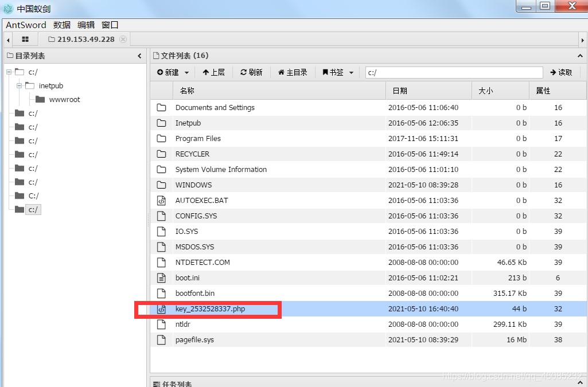The width and height of the screenshot is (588, 387).
Task: Select the inetpub folder in the tree
Action: coord(51,86)
